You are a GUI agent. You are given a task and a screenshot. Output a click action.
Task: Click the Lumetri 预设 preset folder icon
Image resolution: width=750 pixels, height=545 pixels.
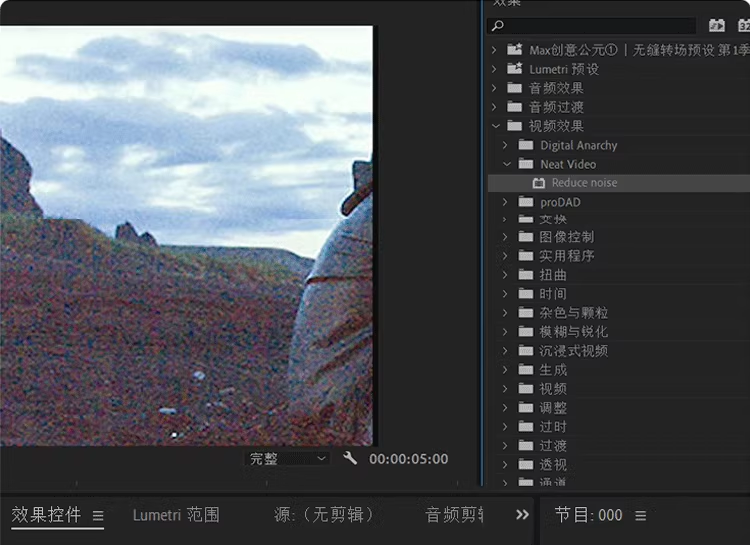pyautogui.click(x=515, y=69)
